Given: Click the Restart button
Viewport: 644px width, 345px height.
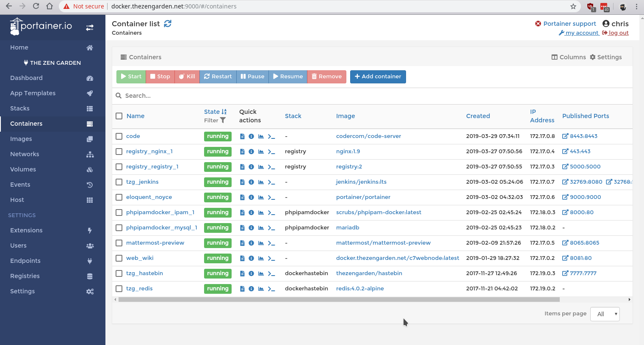Looking at the screenshot, I should [218, 77].
